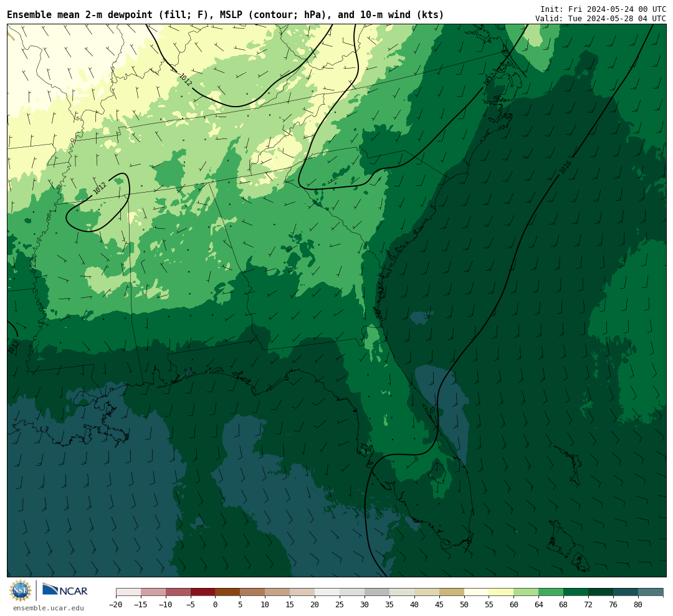Image resolution: width=673 pixels, height=616 pixels.
Task: Pick the teal swatch right of 80
Action: tap(651, 592)
